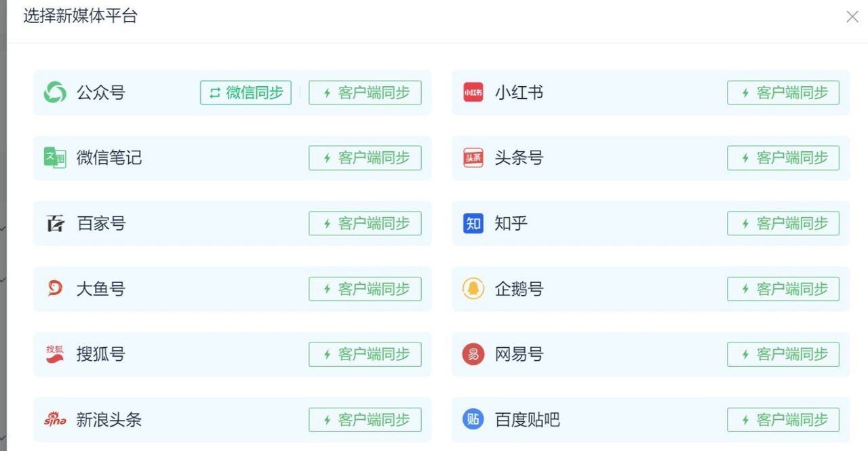Select the 新浪头条 sina platform icon
This screenshot has width=868, height=451.
[54, 419]
